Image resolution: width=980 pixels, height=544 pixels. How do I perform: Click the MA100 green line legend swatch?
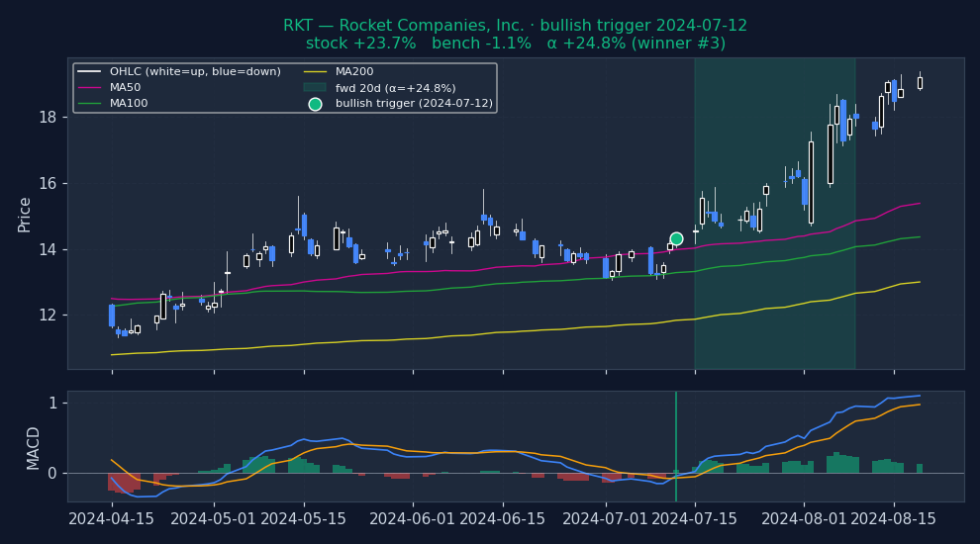pyautogui.click(x=89, y=104)
